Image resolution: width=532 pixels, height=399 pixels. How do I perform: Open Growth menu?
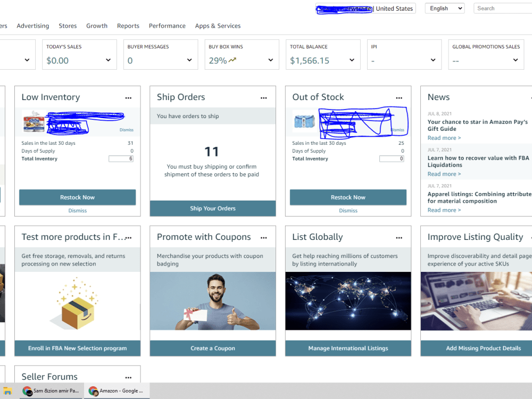(97, 26)
